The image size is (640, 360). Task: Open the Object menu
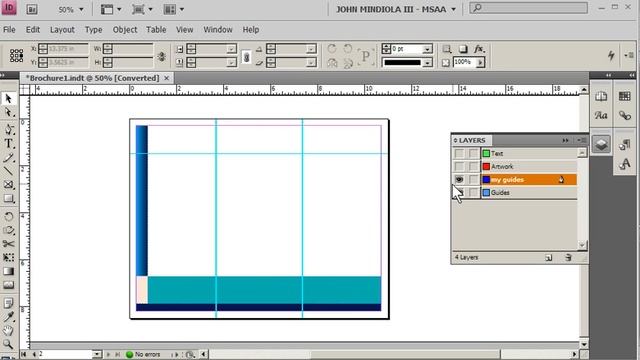(x=125, y=30)
